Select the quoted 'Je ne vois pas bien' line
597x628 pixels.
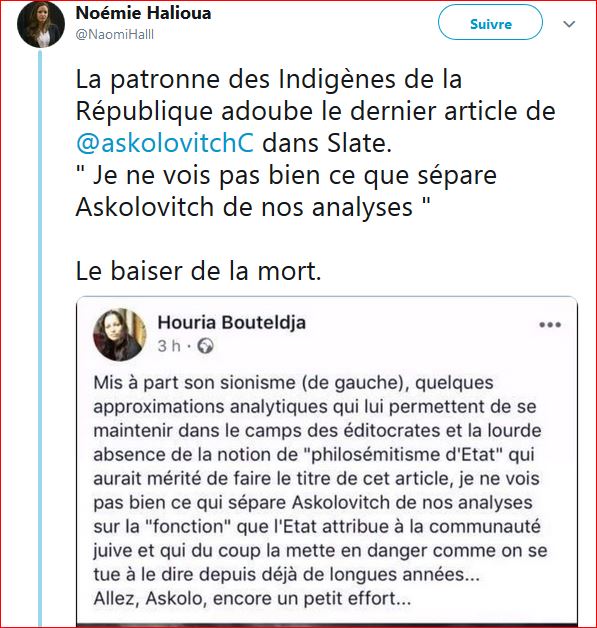(286, 175)
